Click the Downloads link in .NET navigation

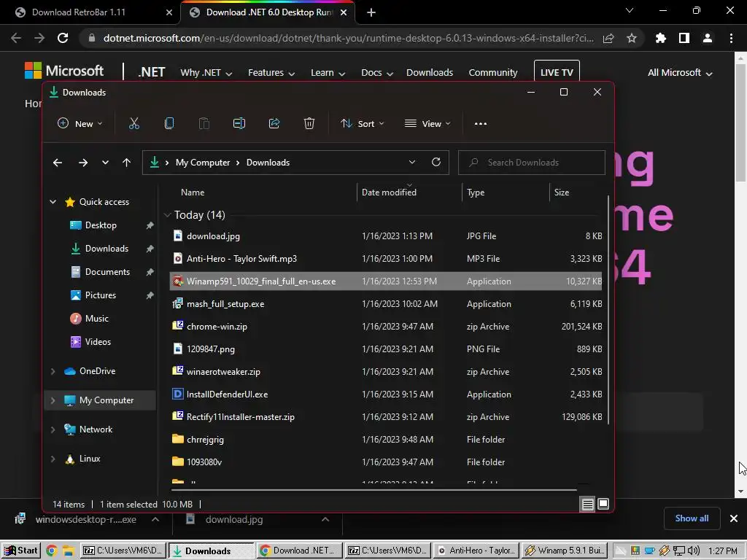pos(430,73)
